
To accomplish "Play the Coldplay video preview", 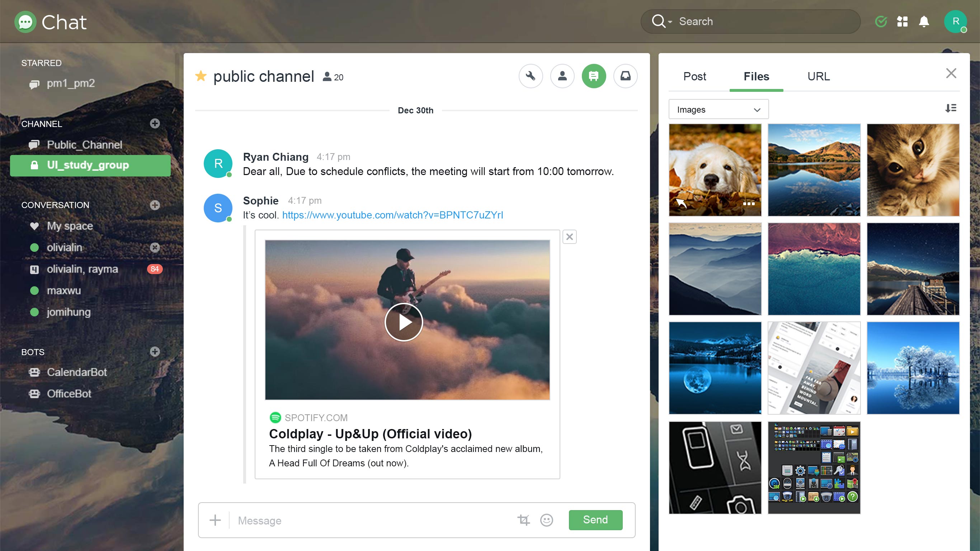I will coord(403,322).
